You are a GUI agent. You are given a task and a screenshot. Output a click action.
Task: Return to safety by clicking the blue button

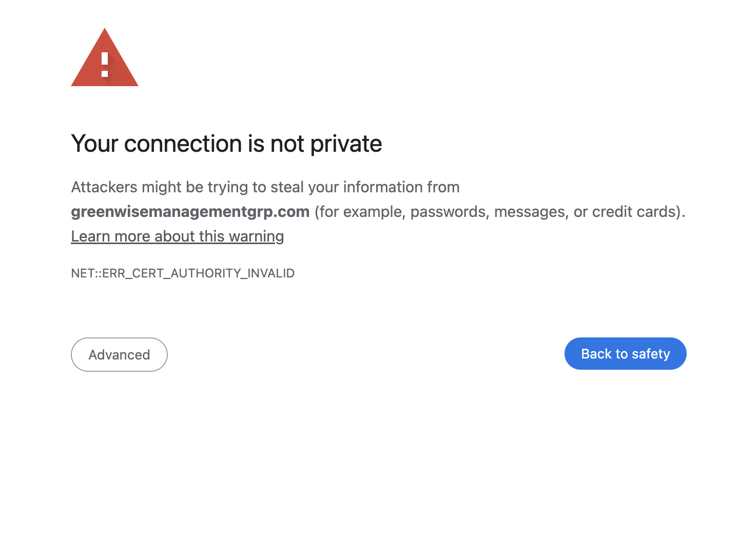point(625,353)
